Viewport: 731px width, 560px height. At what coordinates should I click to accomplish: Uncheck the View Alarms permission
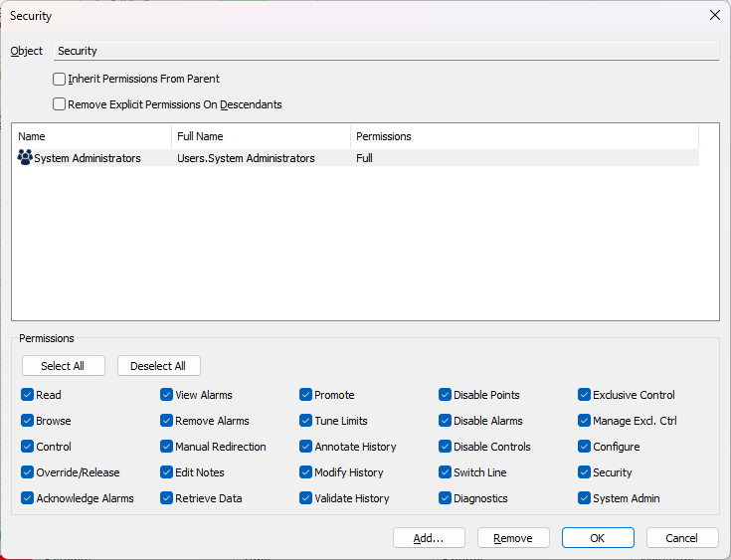pyautogui.click(x=167, y=395)
